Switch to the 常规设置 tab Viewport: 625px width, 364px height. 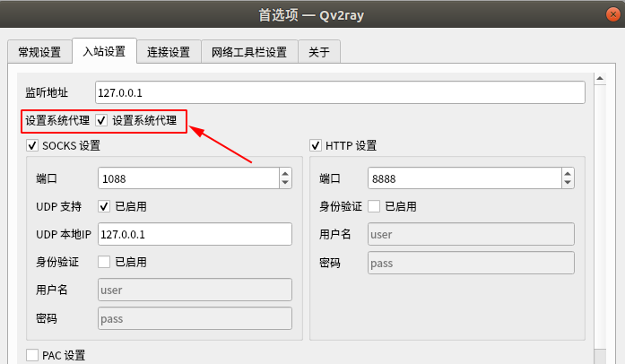pos(39,52)
